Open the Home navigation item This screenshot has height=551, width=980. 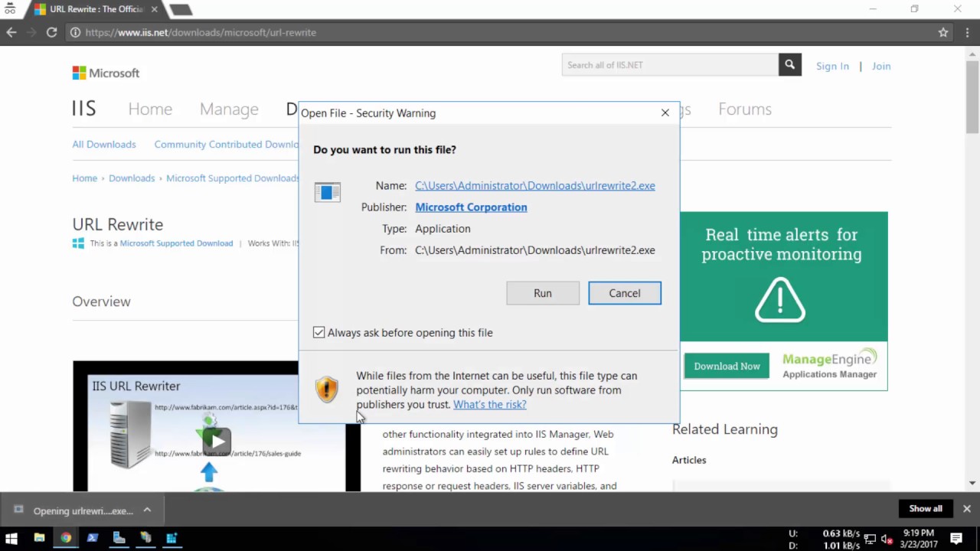click(x=150, y=109)
